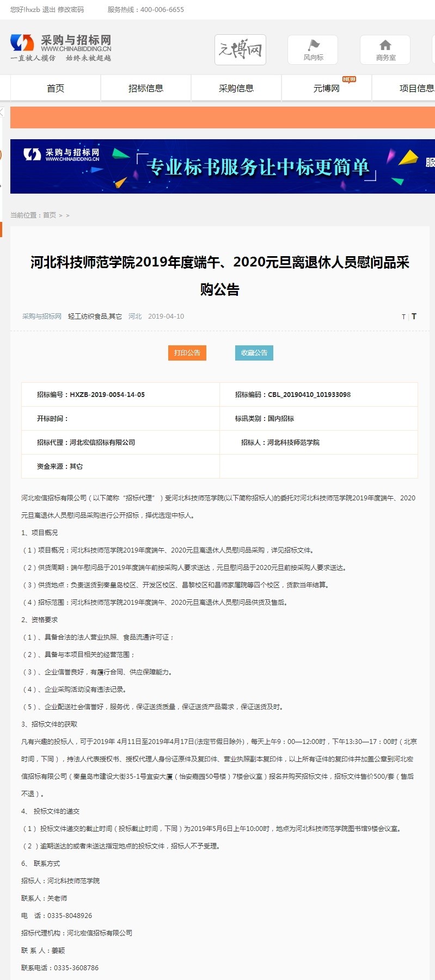Click the 河北 region link

135,317
